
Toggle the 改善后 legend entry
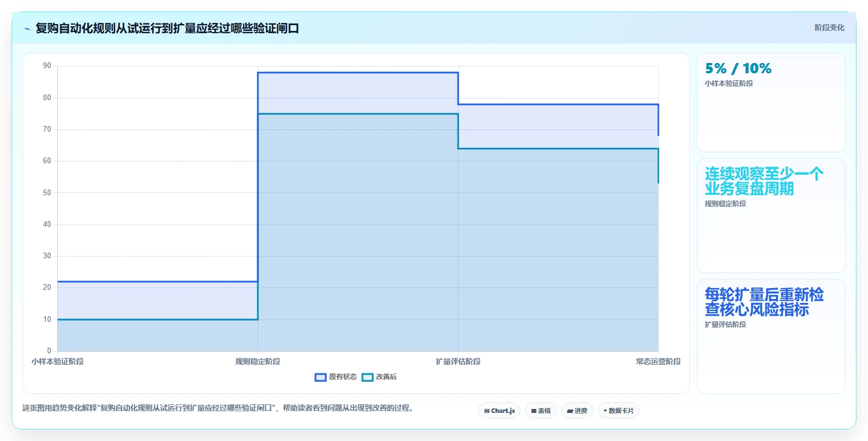click(x=380, y=377)
